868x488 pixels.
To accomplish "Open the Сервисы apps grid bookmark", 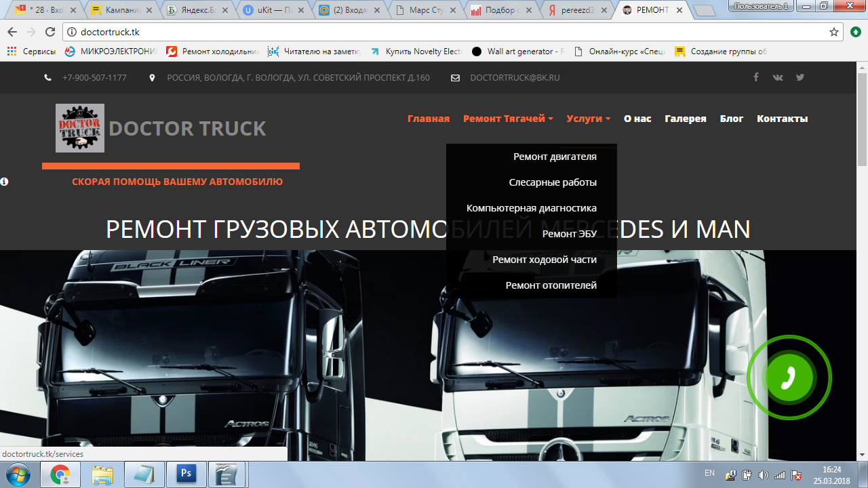I will [x=31, y=52].
